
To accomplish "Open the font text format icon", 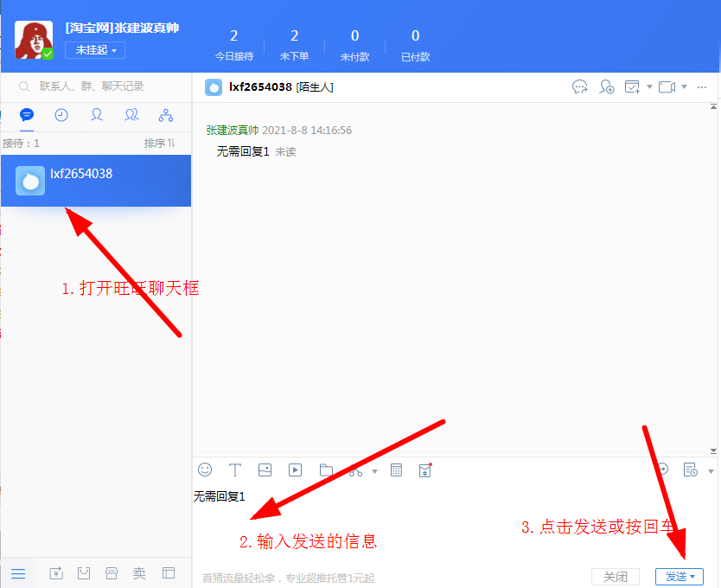I will [x=235, y=470].
